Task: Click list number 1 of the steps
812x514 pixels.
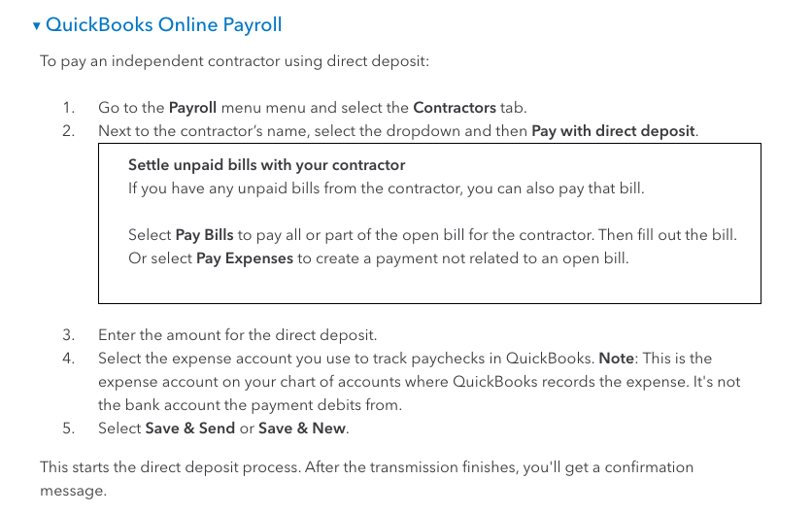Action: coord(68,108)
